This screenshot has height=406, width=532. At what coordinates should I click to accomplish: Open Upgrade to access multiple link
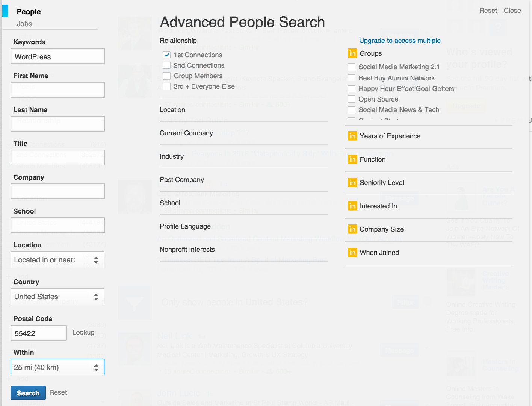pyautogui.click(x=400, y=41)
